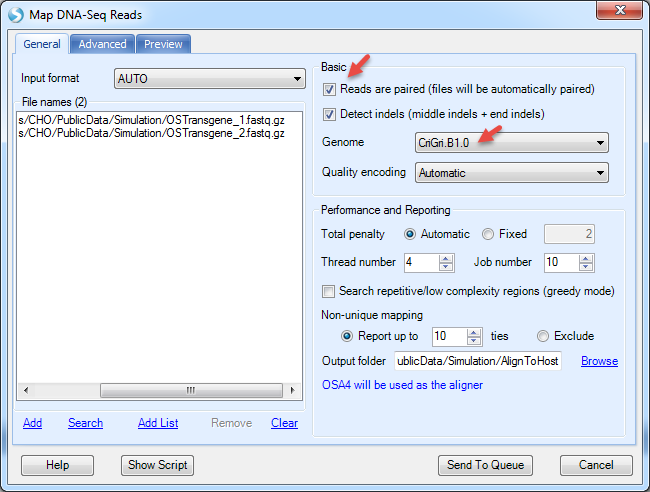This screenshot has width=650, height=492.
Task: Click the Send To Queue button
Action: (x=485, y=465)
